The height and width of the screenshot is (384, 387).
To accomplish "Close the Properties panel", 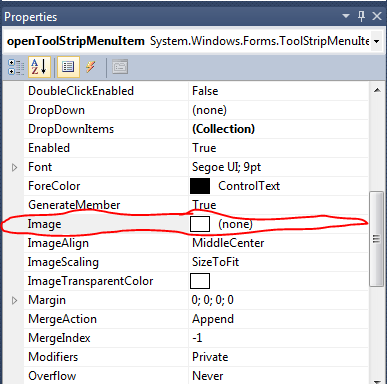I will pyautogui.click(x=377, y=16).
